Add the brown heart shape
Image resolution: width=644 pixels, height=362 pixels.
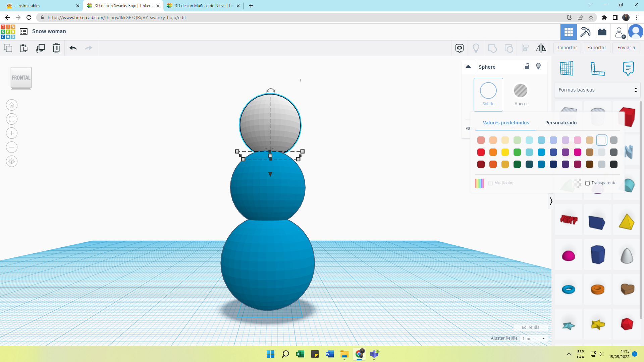pos(627,289)
